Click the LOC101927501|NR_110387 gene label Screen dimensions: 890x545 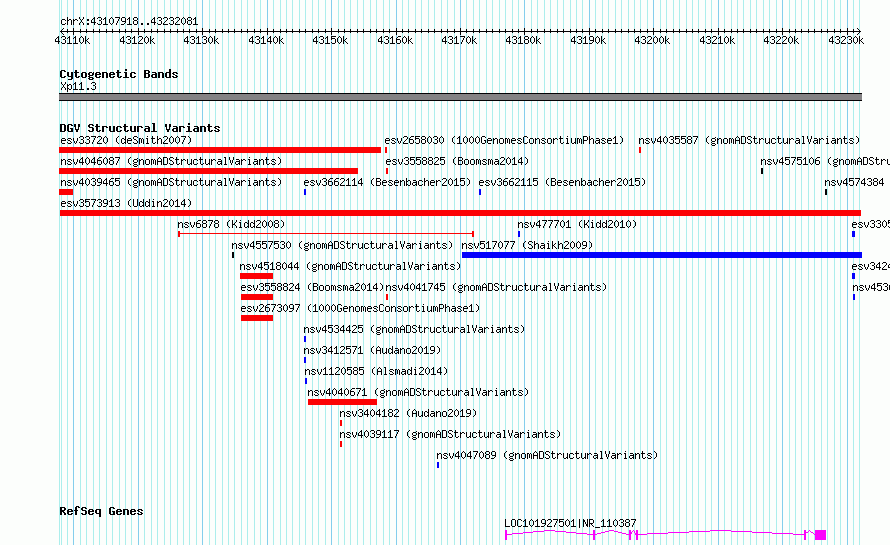(x=570, y=523)
